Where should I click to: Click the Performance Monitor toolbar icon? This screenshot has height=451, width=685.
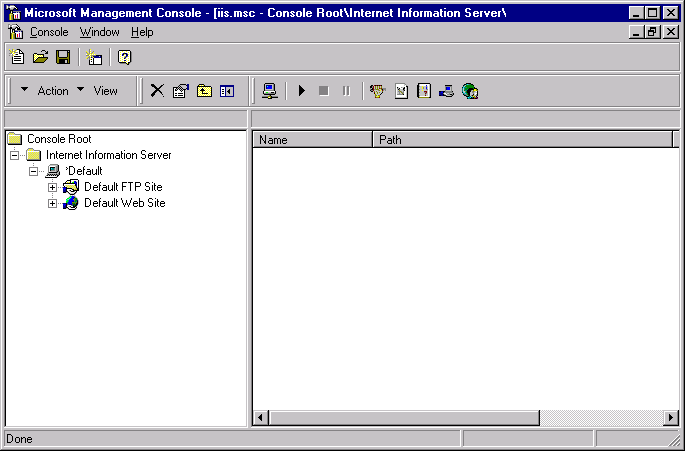pyautogui.click(x=401, y=90)
